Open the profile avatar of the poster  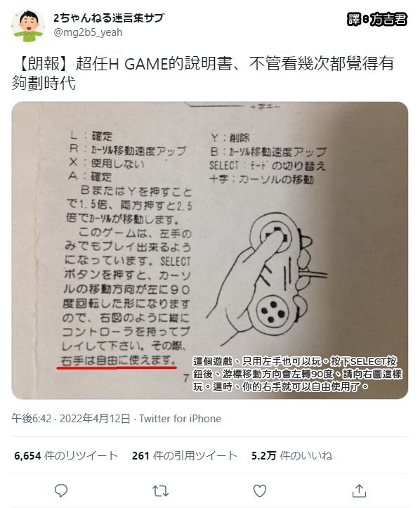28,25
